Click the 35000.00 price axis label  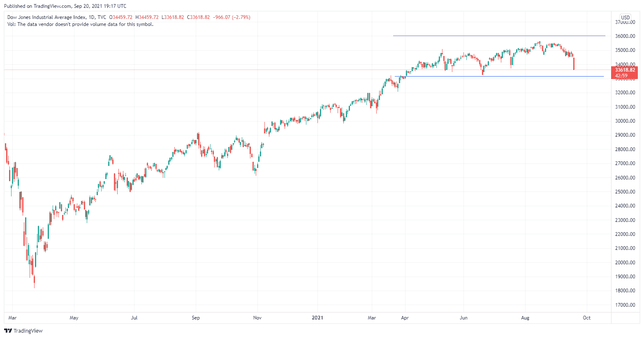pos(625,50)
